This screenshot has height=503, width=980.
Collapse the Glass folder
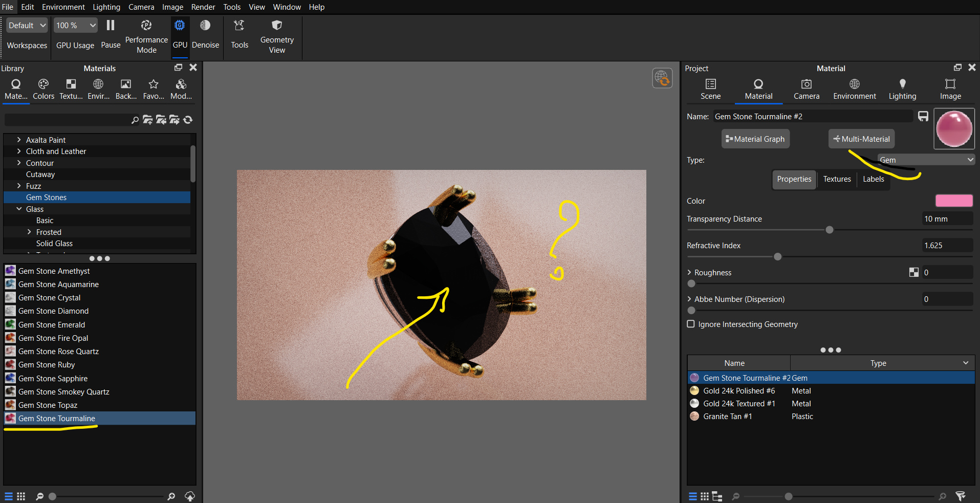(x=19, y=209)
